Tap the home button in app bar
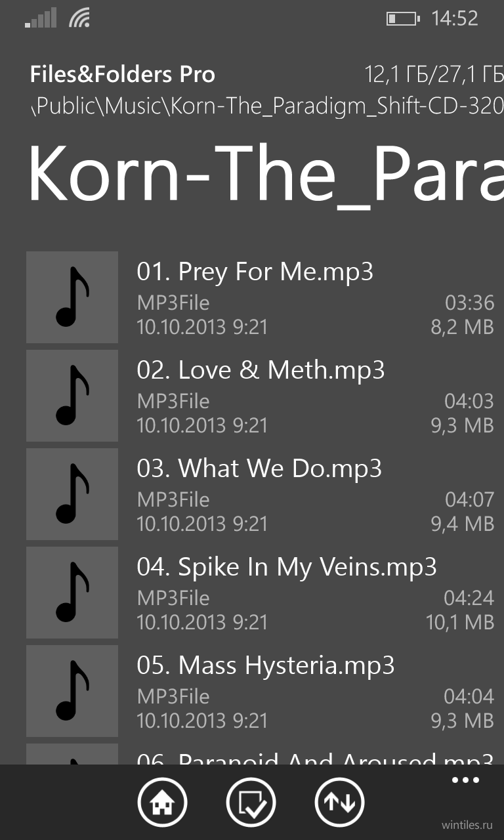 click(162, 802)
